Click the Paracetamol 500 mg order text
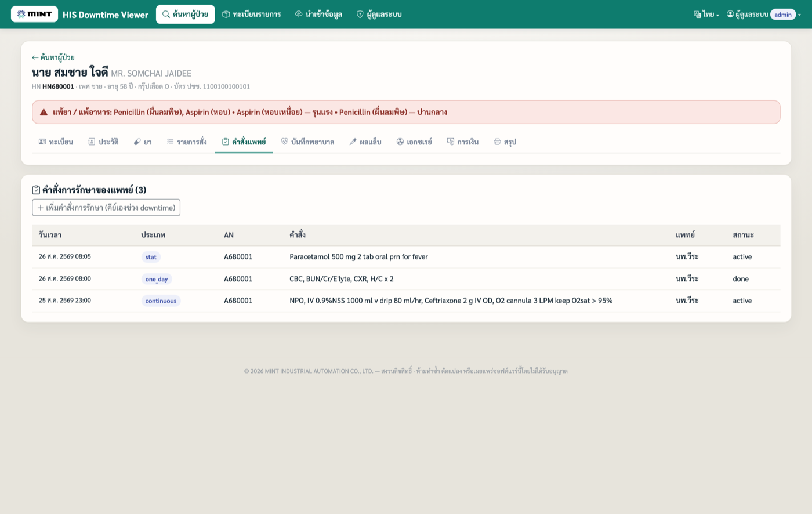Viewport: 812px width, 514px height. click(358, 256)
